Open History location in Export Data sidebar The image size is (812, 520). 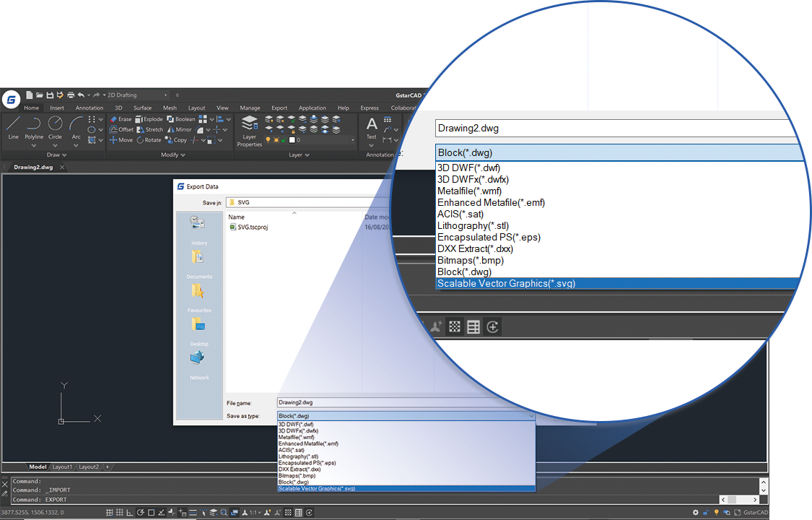pos(198,230)
